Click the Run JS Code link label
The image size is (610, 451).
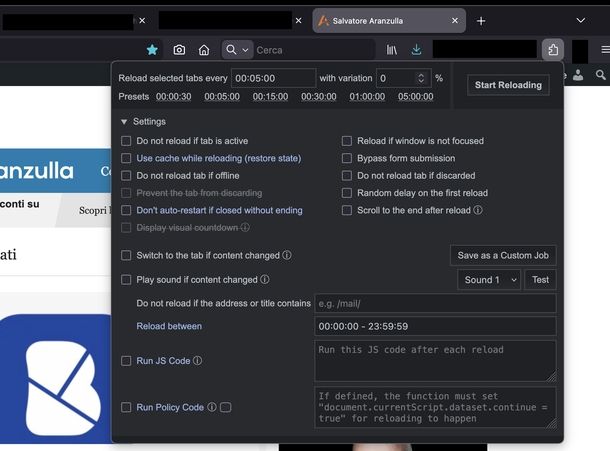[x=163, y=361]
